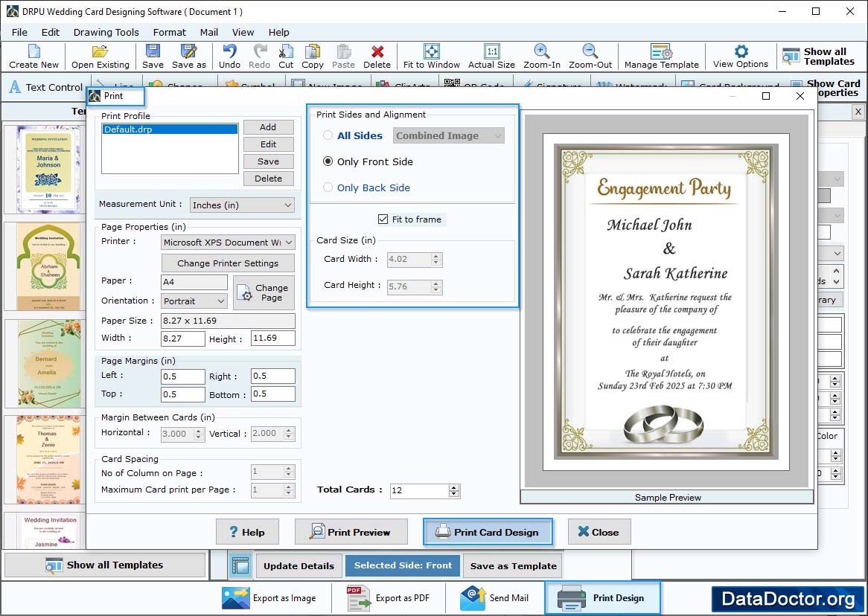The height and width of the screenshot is (616, 868).
Task: Select Only Front Side option
Action: click(328, 161)
